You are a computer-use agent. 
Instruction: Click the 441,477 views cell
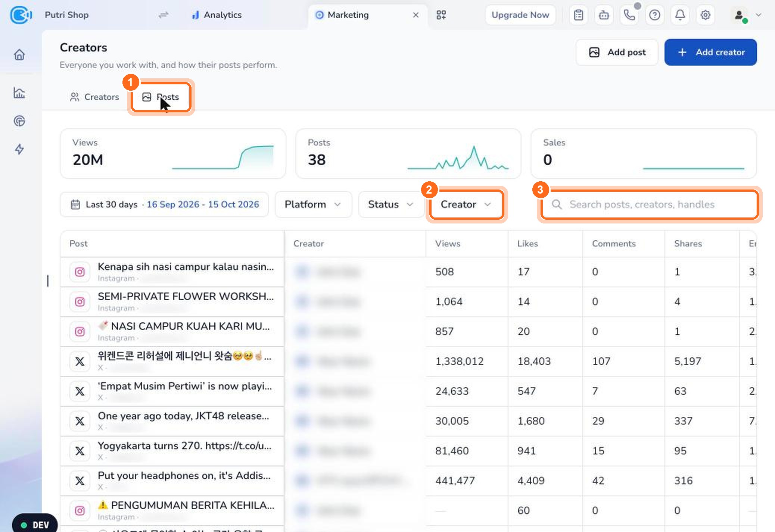455,481
